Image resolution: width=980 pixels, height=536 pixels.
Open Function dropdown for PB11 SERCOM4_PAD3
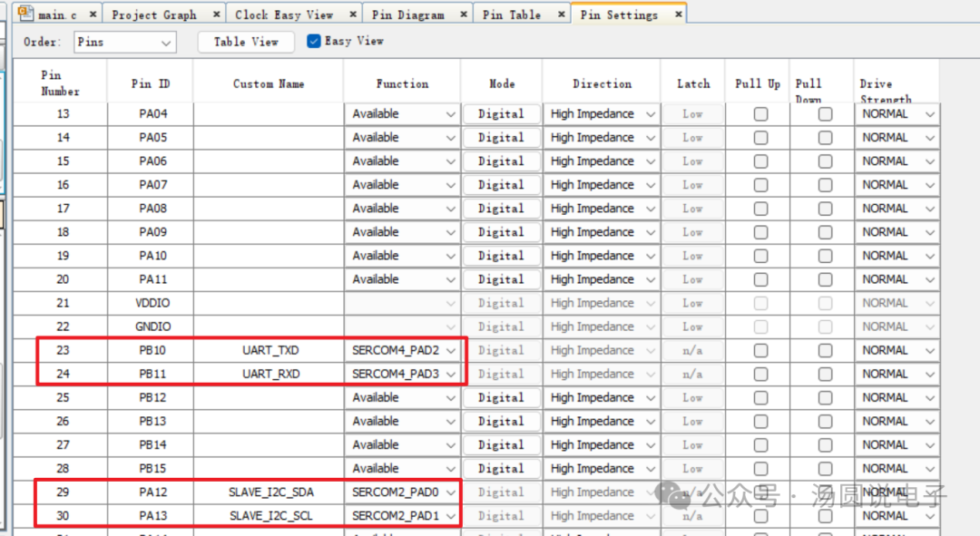tap(402, 375)
